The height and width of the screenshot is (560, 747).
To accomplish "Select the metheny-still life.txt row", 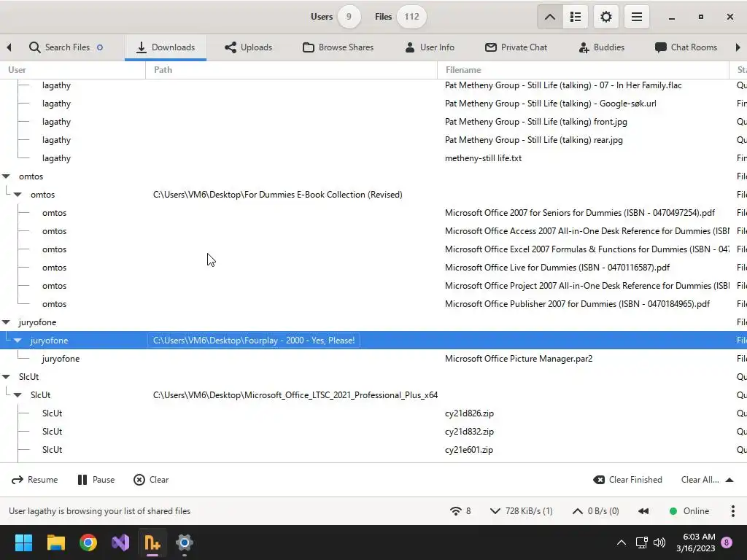I will point(373,158).
